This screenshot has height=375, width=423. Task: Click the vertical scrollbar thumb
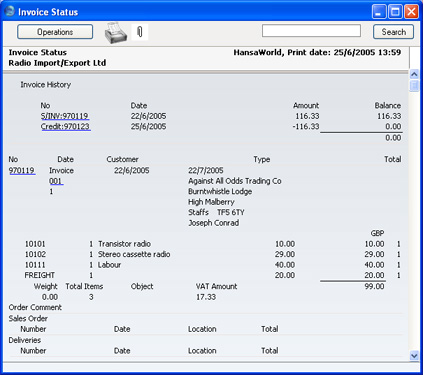pyautogui.click(x=414, y=86)
